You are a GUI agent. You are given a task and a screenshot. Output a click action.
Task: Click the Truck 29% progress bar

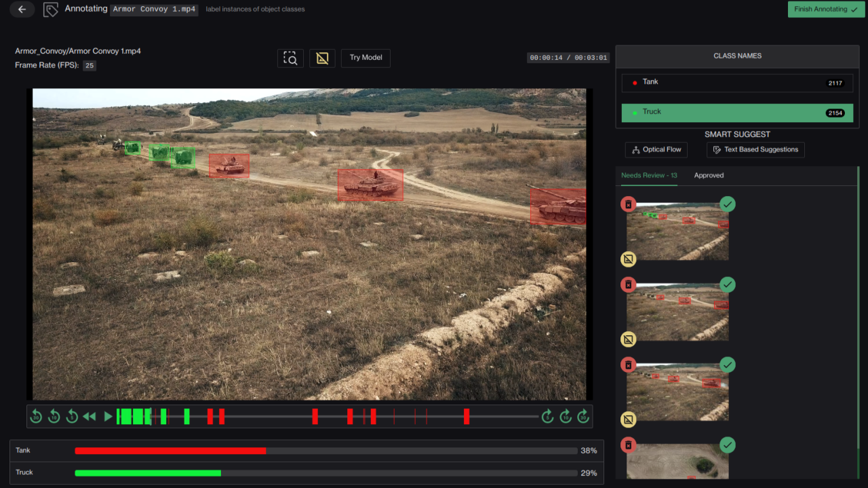coord(326,472)
